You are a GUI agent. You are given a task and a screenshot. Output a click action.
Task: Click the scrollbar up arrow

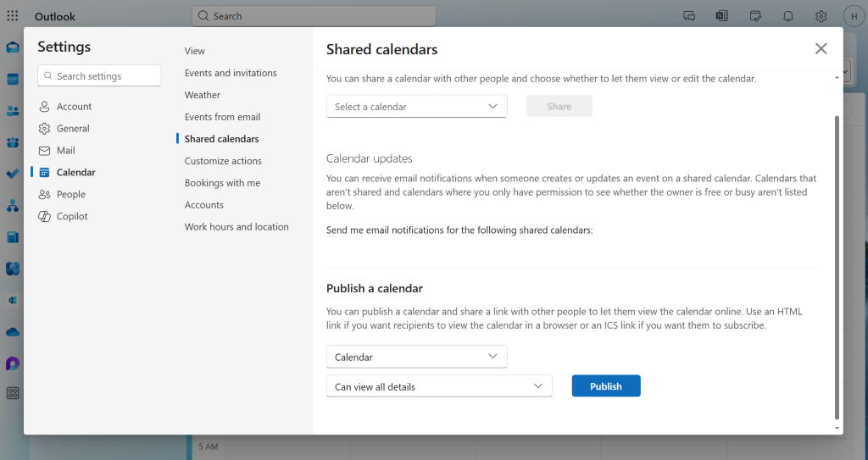(x=837, y=78)
